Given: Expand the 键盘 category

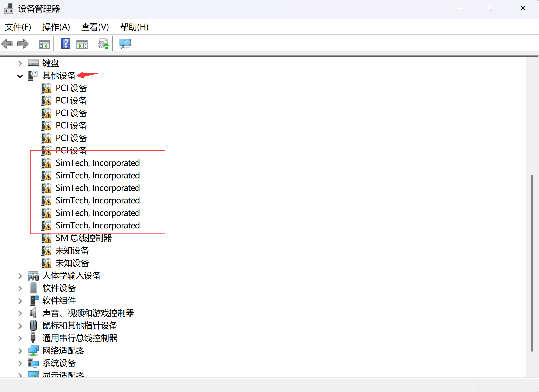Looking at the screenshot, I should pyautogui.click(x=20, y=63).
